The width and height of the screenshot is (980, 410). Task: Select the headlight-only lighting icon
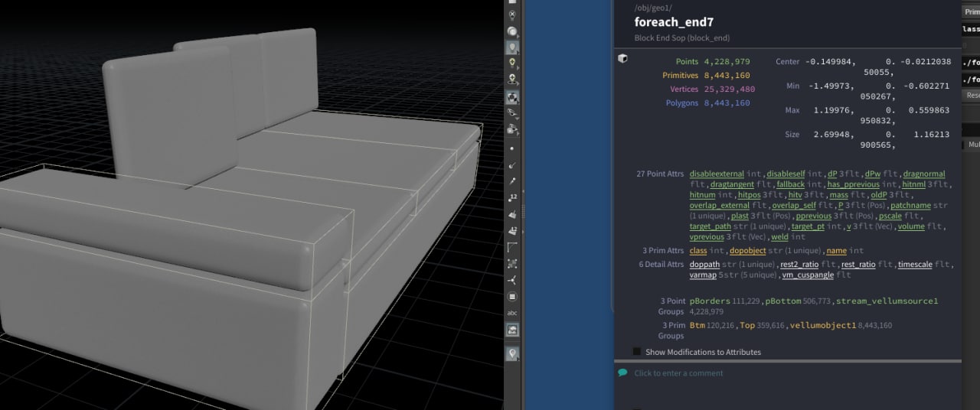click(x=512, y=31)
